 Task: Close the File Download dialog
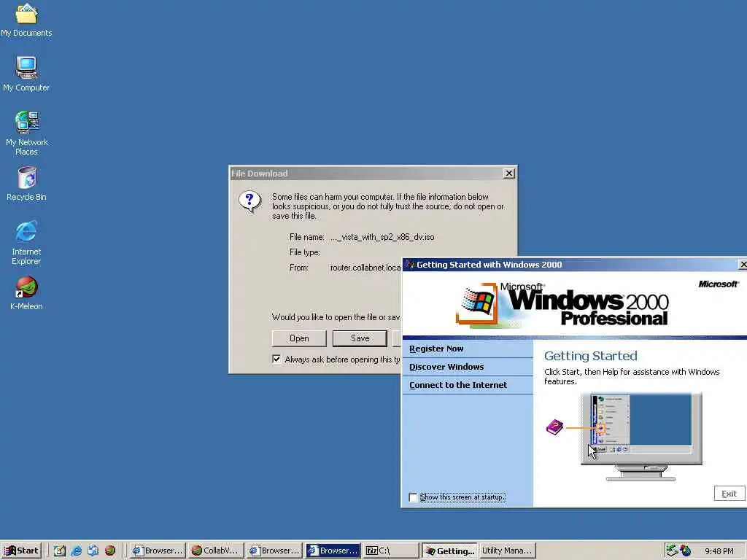pos(508,174)
